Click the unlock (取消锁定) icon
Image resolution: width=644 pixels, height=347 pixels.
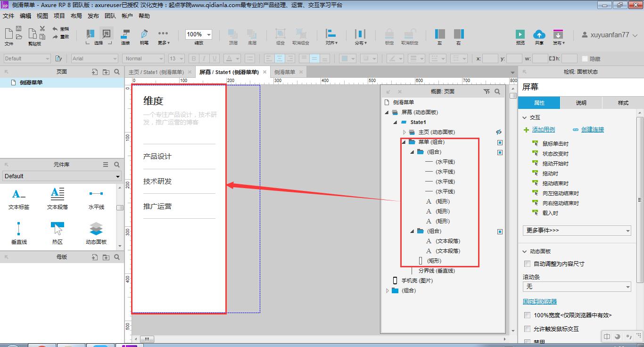click(410, 34)
